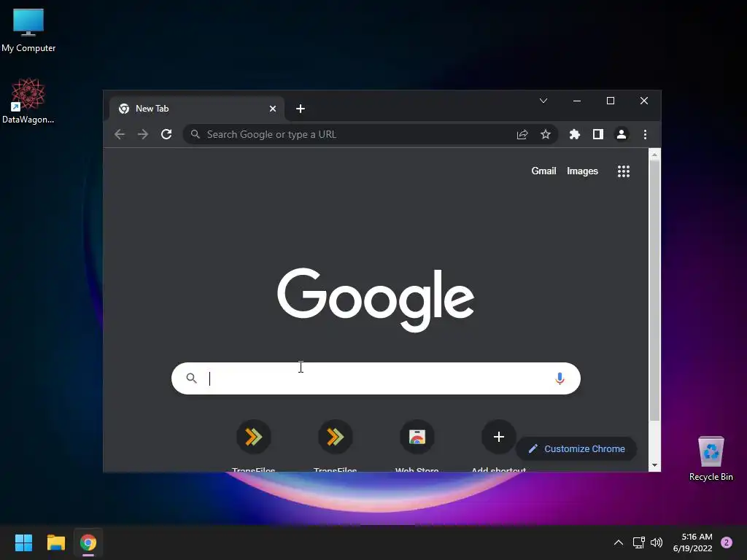Click the scrollbar up arrow
The width and height of the screenshot is (747, 560).
(x=654, y=155)
